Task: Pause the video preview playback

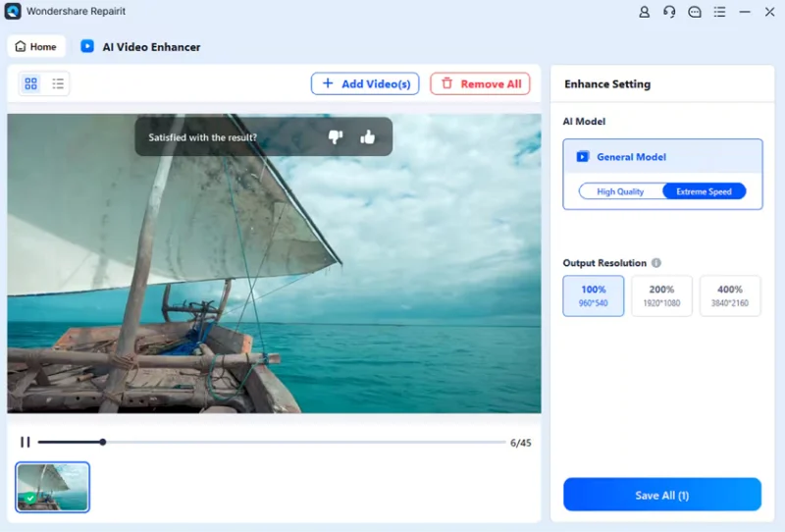Action: click(26, 443)
